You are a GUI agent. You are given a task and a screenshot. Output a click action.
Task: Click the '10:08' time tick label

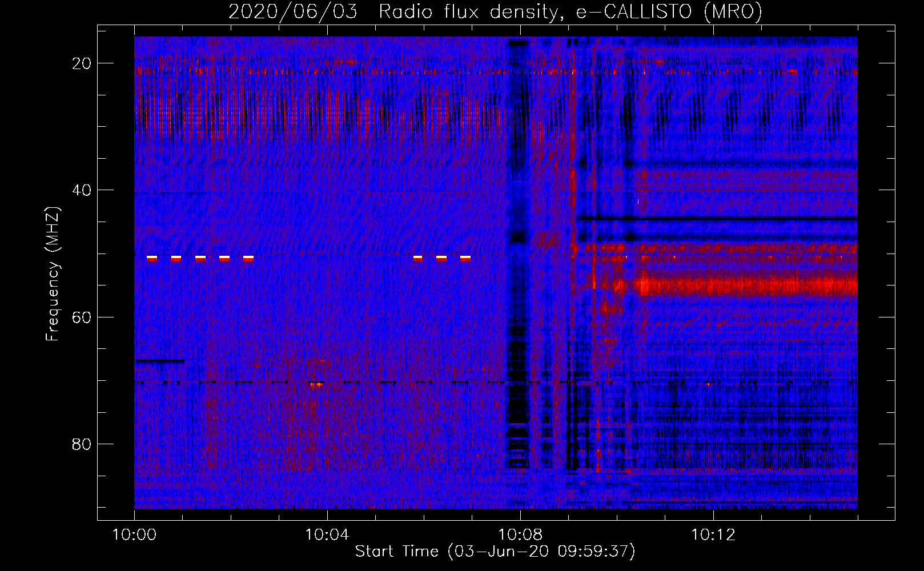click(x=520, y=535)
